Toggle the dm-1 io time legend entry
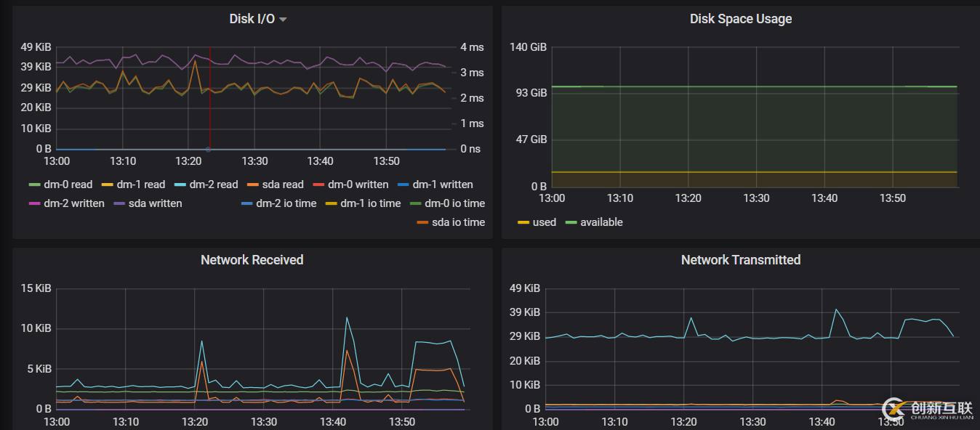This screenshot has width=980, height=430. point(371,203)
